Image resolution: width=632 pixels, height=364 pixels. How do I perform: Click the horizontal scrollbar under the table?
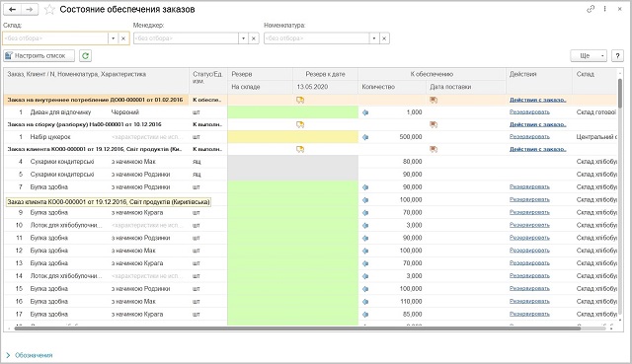(298, 328)
